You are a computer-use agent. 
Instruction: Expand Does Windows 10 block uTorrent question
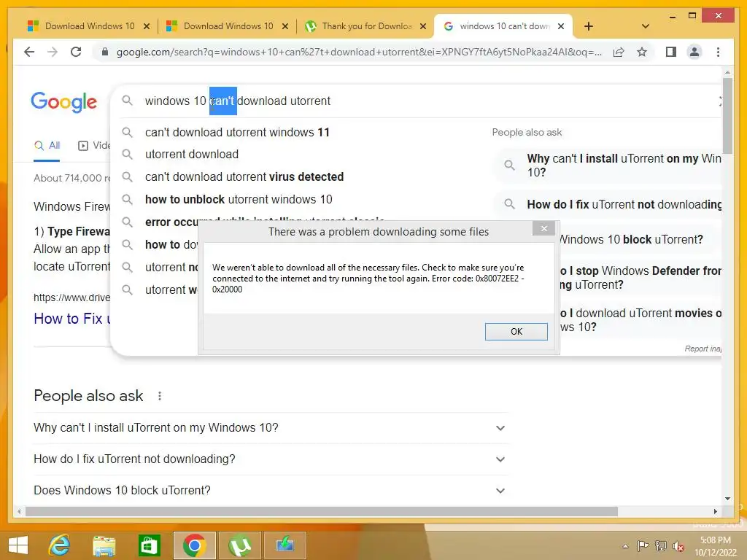point(271,490)
